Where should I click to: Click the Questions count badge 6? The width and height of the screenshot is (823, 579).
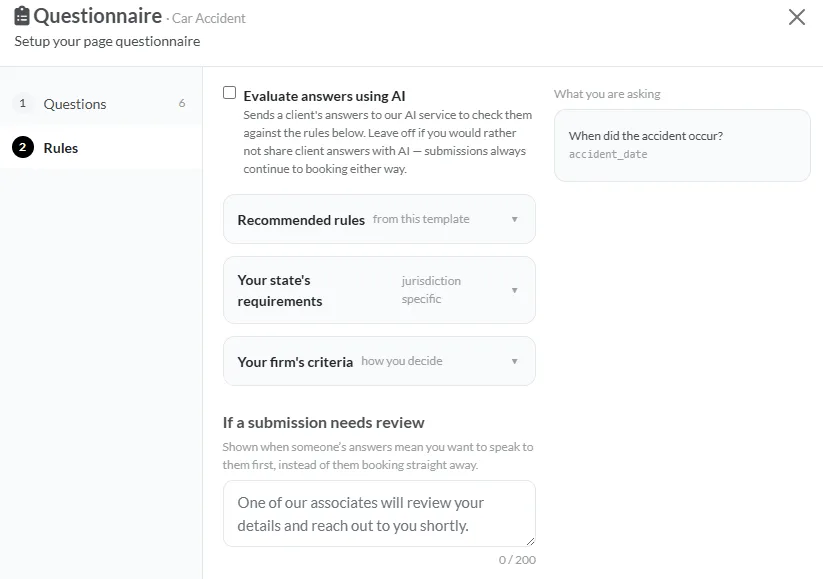182,103
